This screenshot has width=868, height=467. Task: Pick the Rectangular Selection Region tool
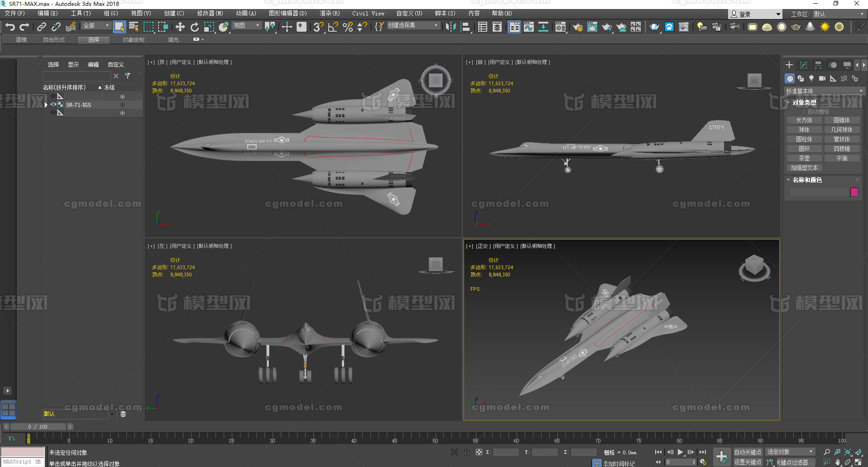pyautogui.click(x=149, y=27)
